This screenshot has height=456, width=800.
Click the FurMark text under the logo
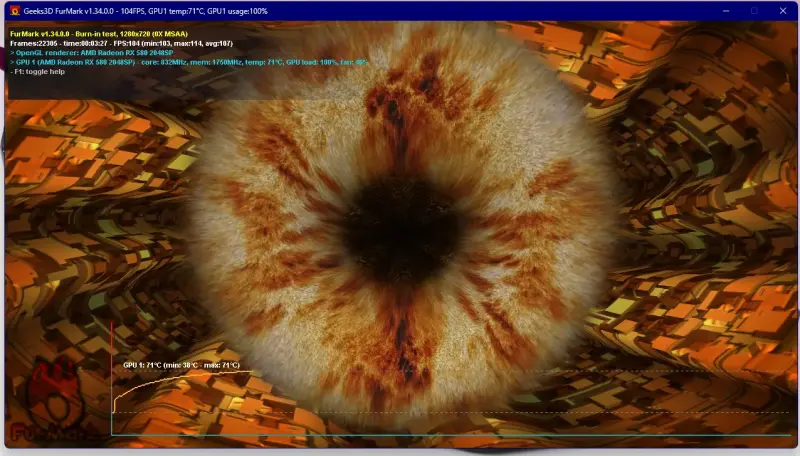(55, 433)
